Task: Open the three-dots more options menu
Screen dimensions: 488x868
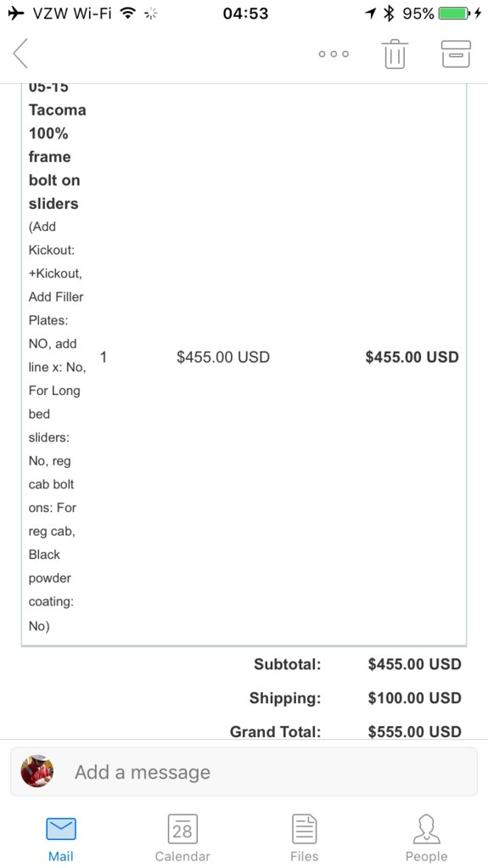Action: (x=334, y=54)
